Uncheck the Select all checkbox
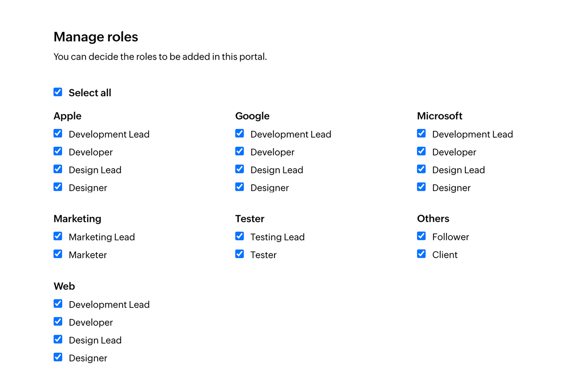Screen dimensions: 570x392 [58, 92]
